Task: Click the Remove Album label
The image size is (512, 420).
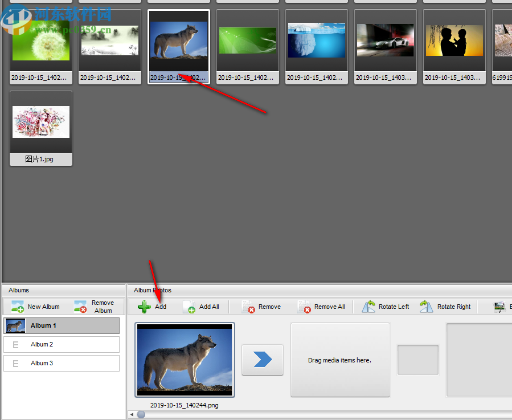Action: 103,307
